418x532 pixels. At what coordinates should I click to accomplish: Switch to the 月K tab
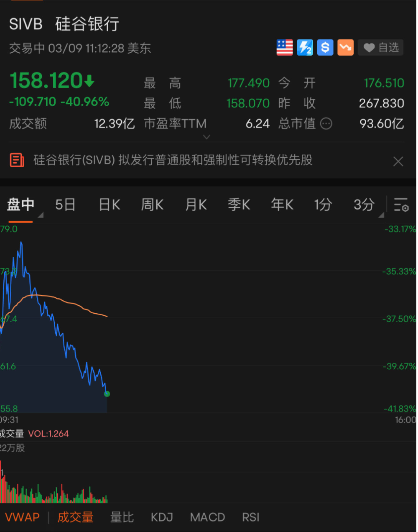[x=196, y=205]
